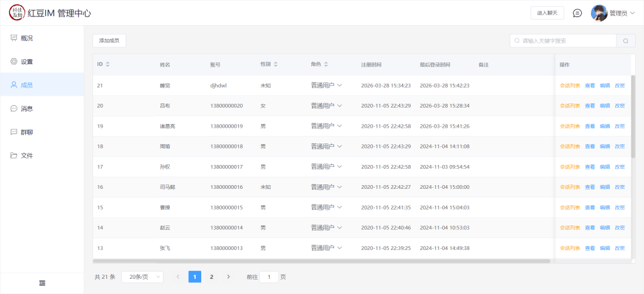The height and width of the screenshot is (294, 644).
Task: Open the chat message bubble icon in header
Action: click(577, 13)
